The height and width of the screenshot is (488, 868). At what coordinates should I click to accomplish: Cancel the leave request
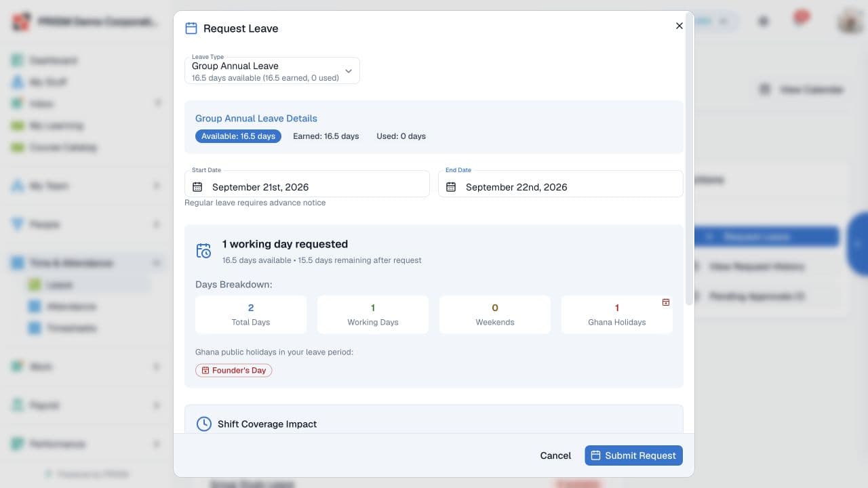pos(555,455)
